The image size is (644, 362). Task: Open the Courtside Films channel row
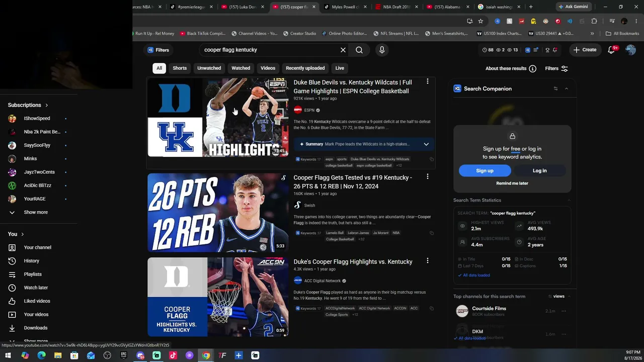512,311
